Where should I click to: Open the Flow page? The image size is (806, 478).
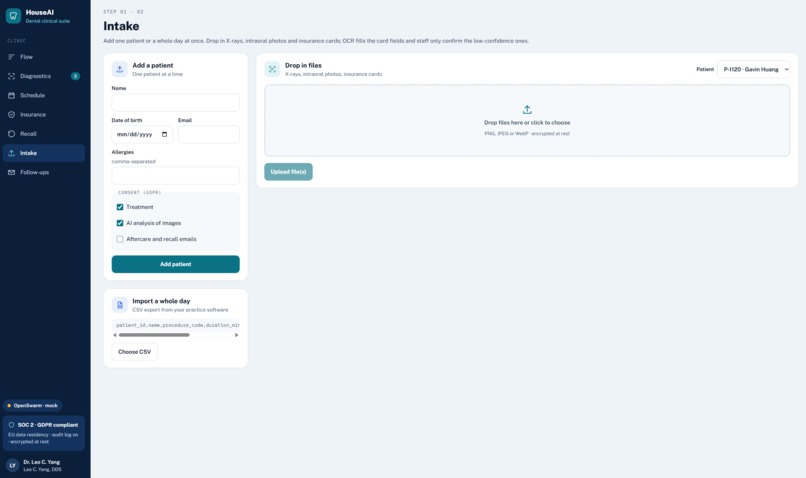pos(44,57)
